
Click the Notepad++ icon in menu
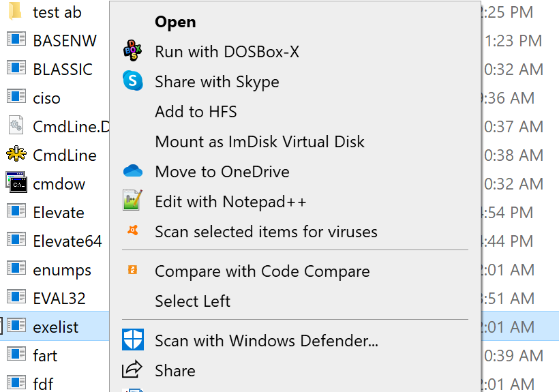(133, 200)
